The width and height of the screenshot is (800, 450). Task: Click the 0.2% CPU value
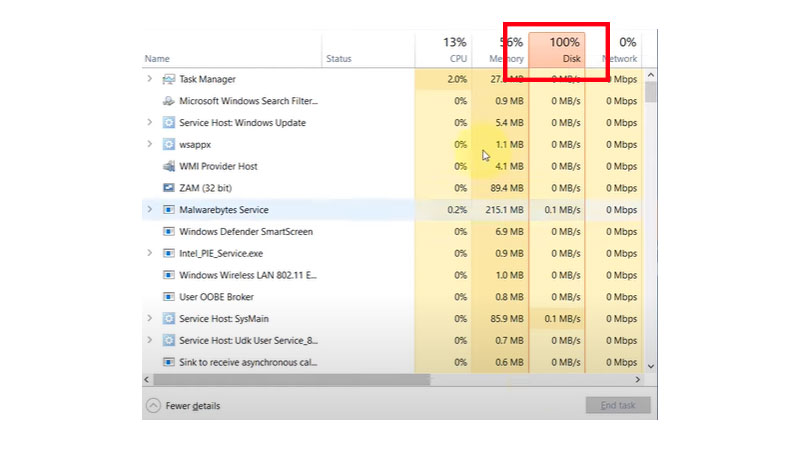(x=457, y=210)
